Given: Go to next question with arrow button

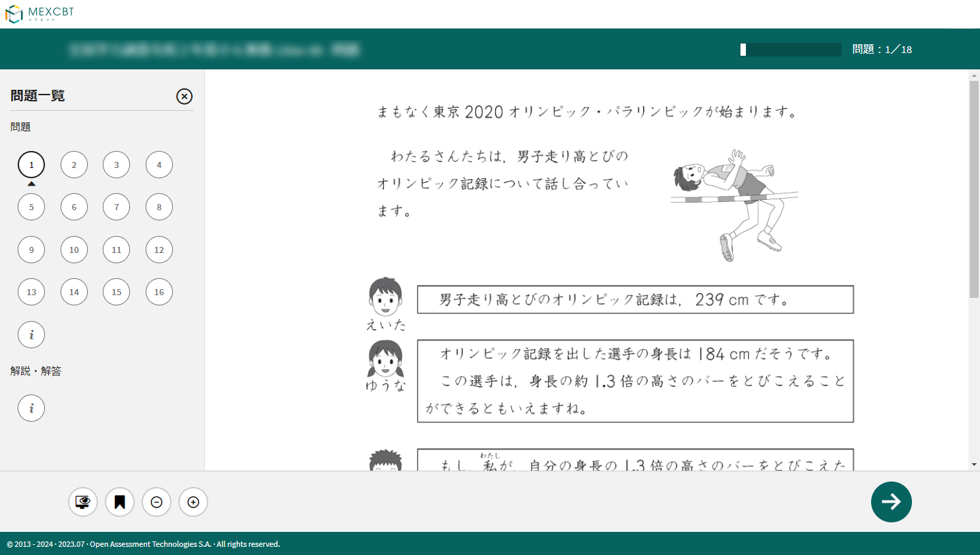Looking at the screenshot, I should click(x=891, y=502).
